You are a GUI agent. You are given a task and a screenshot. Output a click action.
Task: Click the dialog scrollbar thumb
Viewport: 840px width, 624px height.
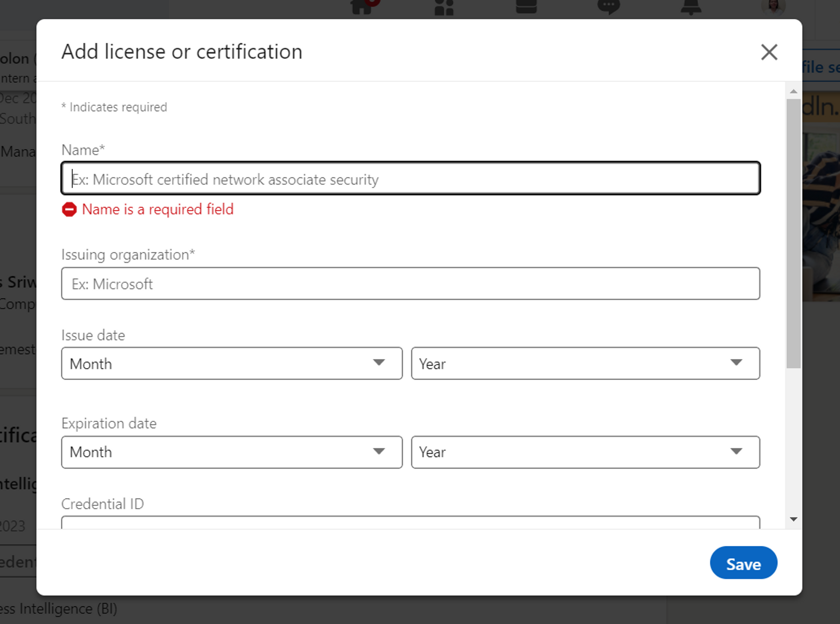coord(793,233)
